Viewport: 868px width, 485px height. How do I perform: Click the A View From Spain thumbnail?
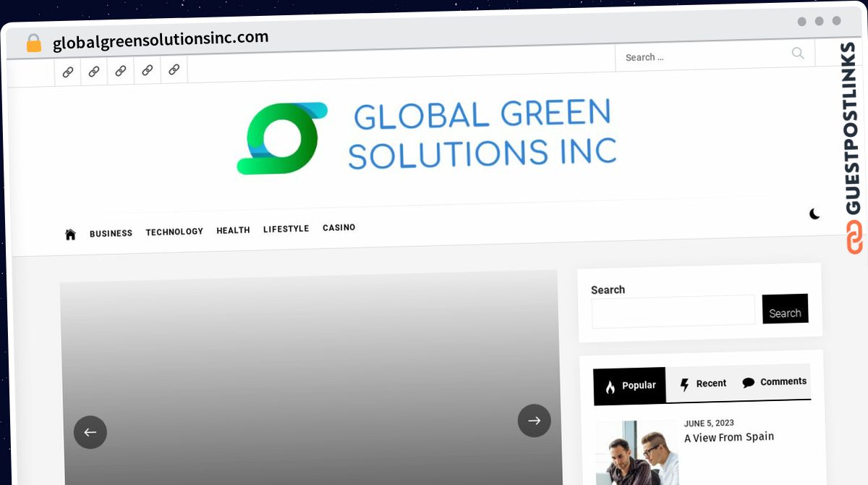[x=637, y=453]
